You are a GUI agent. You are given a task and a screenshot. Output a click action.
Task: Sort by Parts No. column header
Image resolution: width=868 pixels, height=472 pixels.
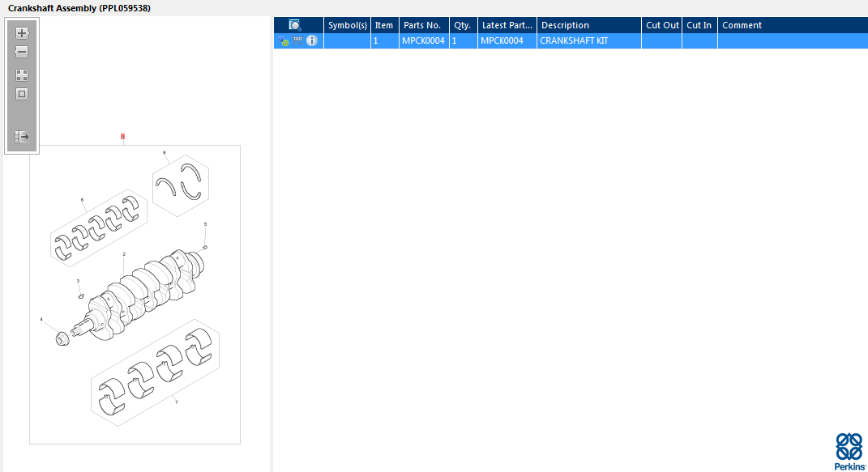(424, 25)
